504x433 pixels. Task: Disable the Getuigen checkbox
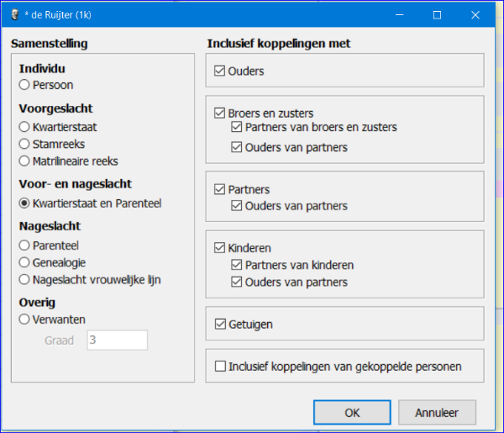coord(220,324)
